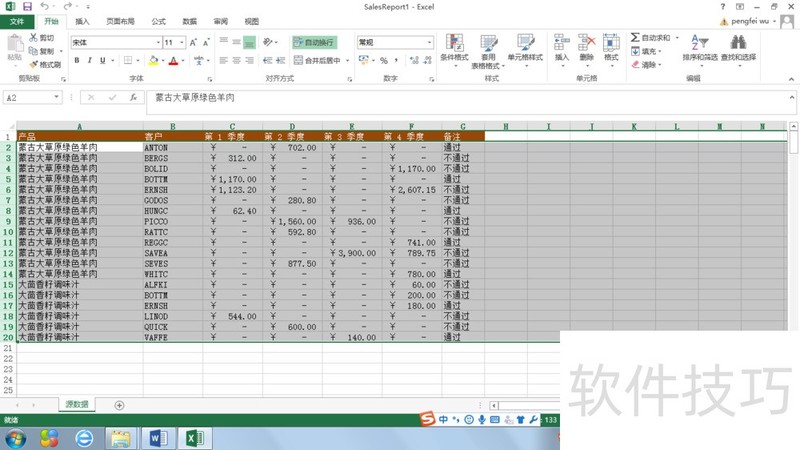Click the cell borders icon
The image size is (800, 450).
pyautogui.click(x=128, y=60)
